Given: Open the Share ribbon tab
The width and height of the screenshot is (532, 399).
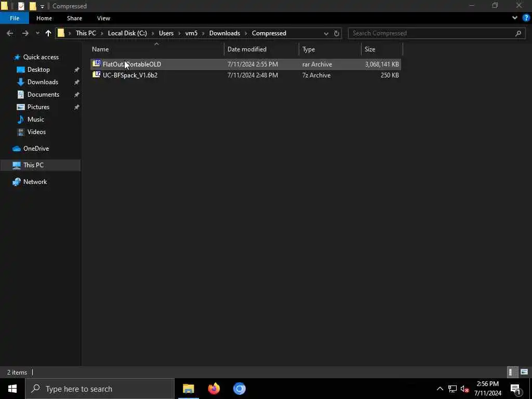Looking at the screenshot, I should tap(74, 18).
